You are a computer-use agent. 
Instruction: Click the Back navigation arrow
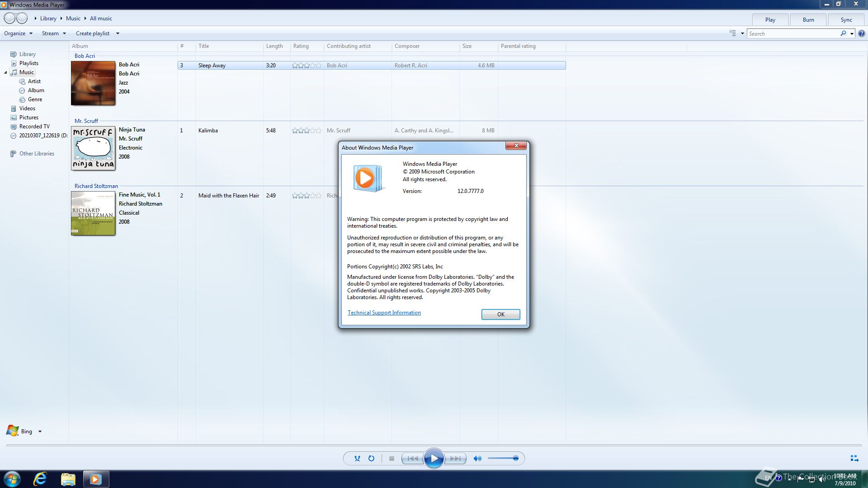[9, 19]
